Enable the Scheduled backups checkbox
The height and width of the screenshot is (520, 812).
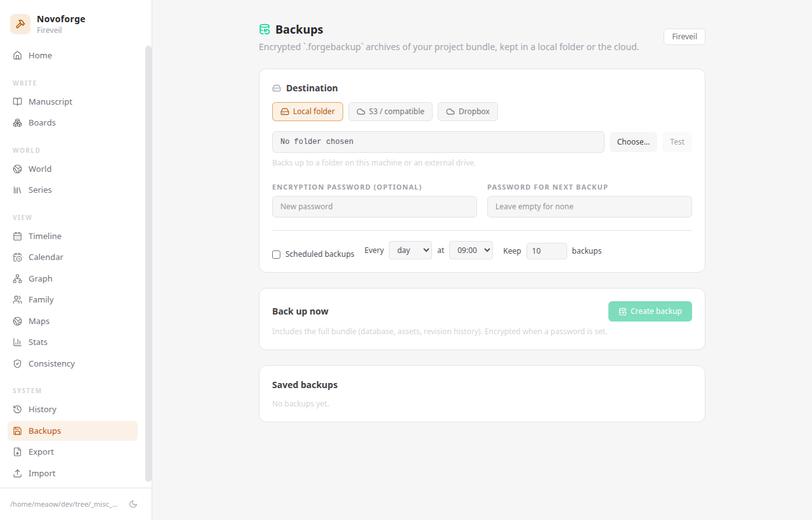[x=277, y=254]
